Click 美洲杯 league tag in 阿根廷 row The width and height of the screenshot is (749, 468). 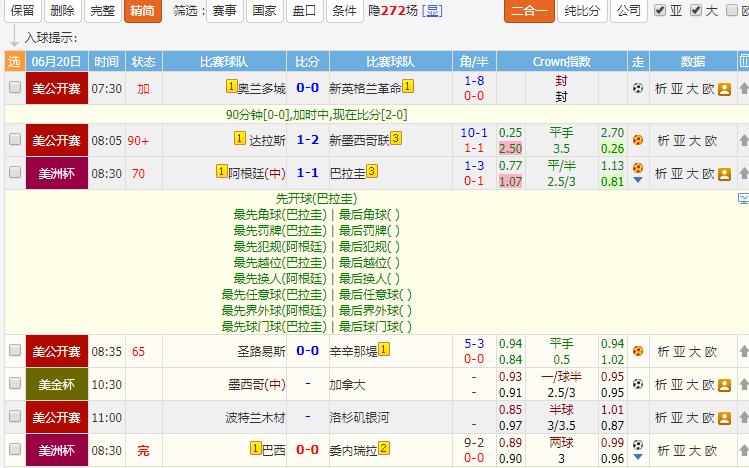coord(57,173)
